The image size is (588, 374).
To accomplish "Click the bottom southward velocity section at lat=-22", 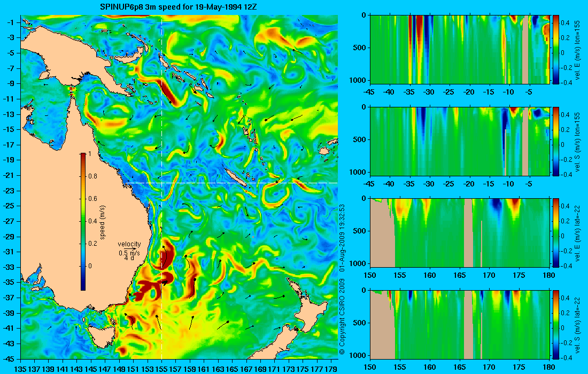I will click(x=460, y=324).
